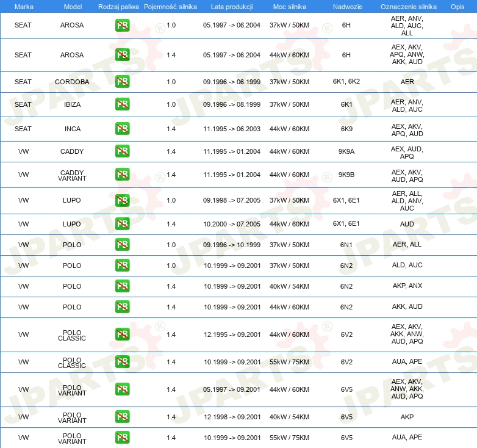Click engine codes AEX, AKV, APQ, ANW, AKK, AUD

pyautogui.click(x=407, y=54)
